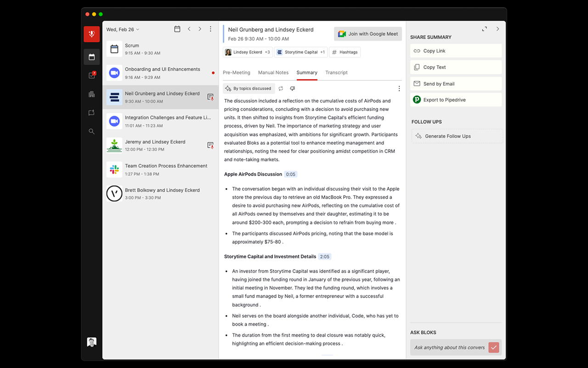Regenerate the summary with the refresh icon
588x368 pixels.
[281, 88]
